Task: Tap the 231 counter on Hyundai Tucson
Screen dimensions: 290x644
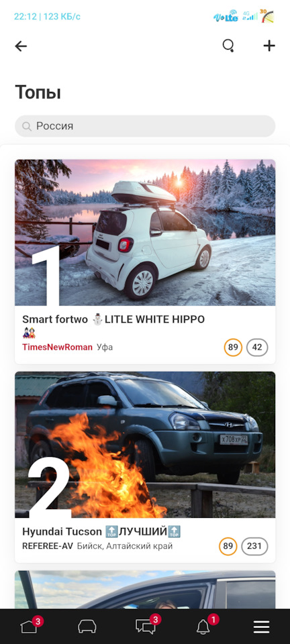Action: pyautogui.click(x=254, y=546)
